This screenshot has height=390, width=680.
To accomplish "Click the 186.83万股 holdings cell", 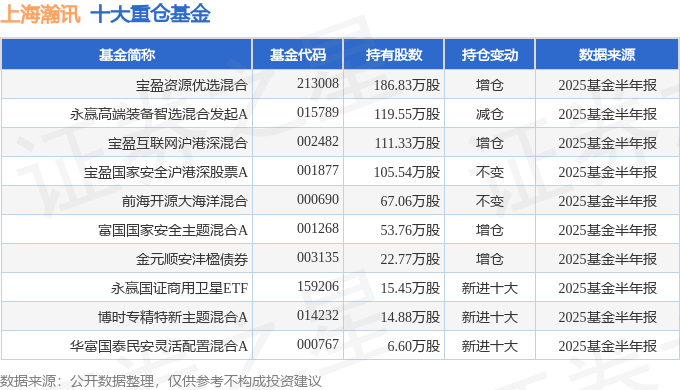I will point(407,85).
